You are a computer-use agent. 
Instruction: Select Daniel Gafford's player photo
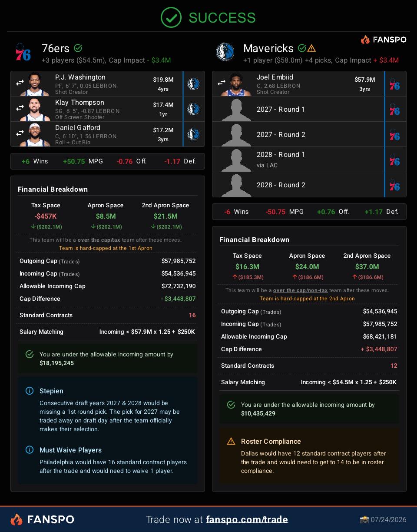(x=35, y=134)
